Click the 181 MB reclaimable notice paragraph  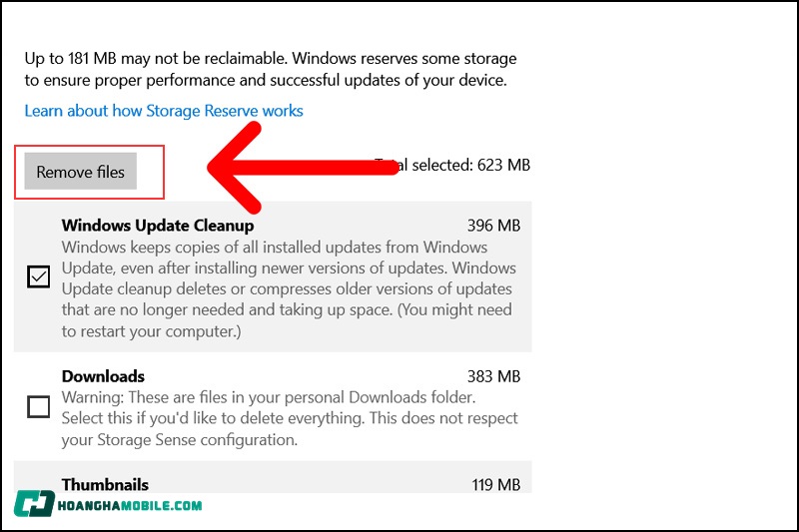click(x=271, y=69)
